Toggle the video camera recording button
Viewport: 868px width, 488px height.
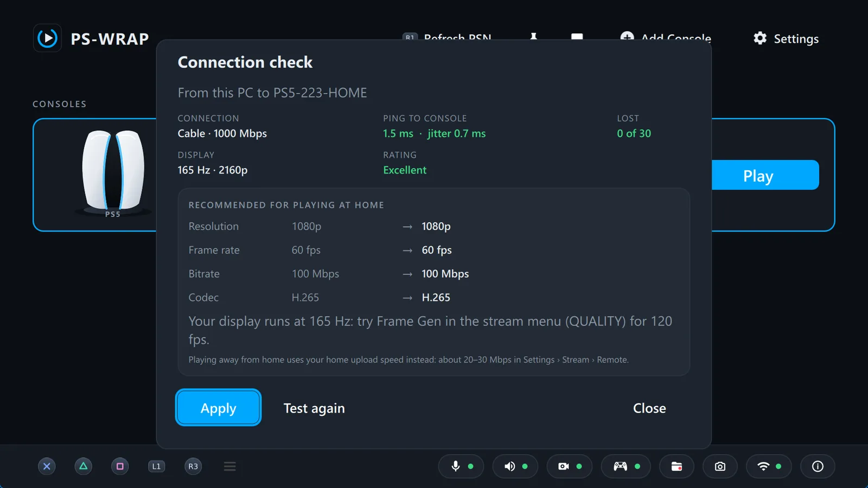pos(569,466)
